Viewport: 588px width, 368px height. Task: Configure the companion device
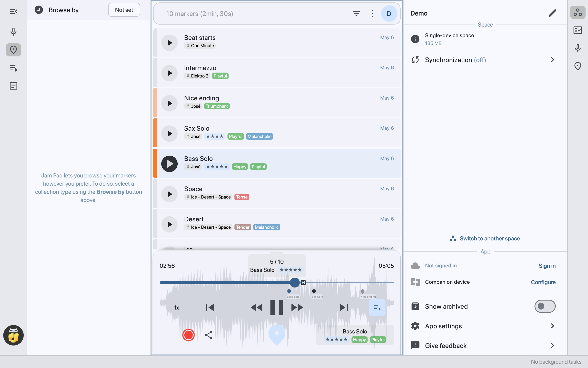[x=543, y=282]
